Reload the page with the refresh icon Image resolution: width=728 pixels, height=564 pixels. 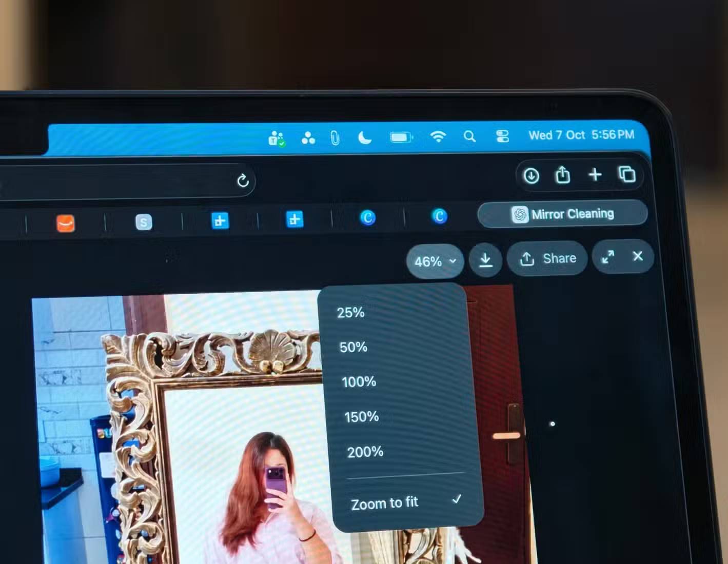click(x=243, y=180)
